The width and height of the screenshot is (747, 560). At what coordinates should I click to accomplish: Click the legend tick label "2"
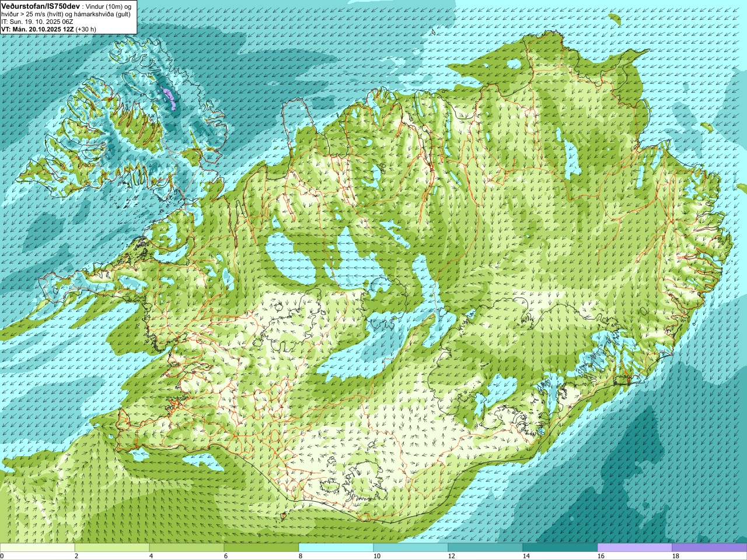(x=76, y=556)
